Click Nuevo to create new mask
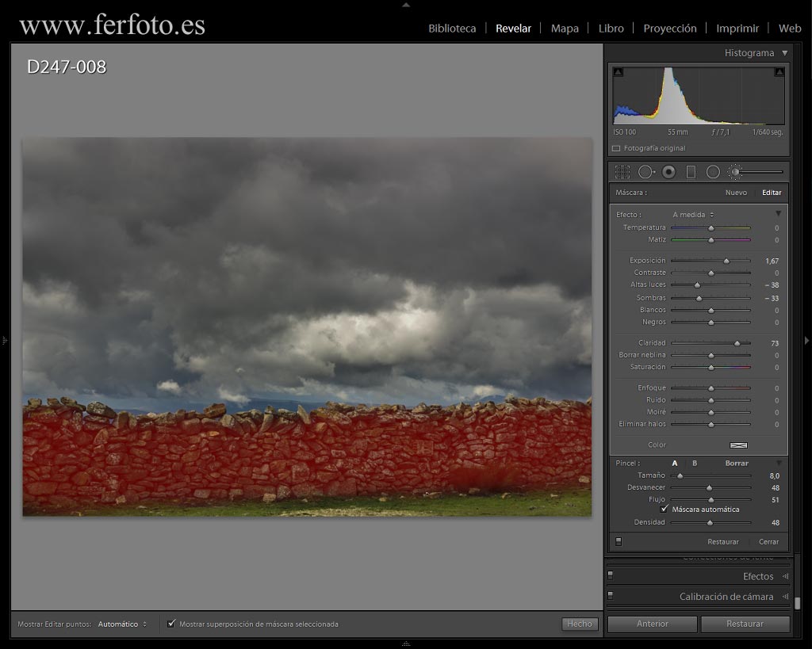The image size is (812, 649). [736, 193]
